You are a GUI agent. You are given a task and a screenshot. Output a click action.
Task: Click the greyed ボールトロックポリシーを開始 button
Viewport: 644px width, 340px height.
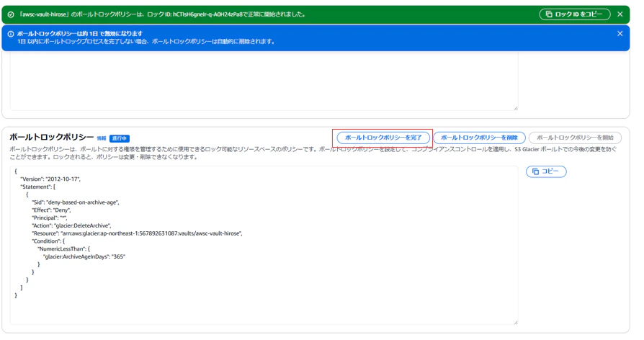point(575,138)
